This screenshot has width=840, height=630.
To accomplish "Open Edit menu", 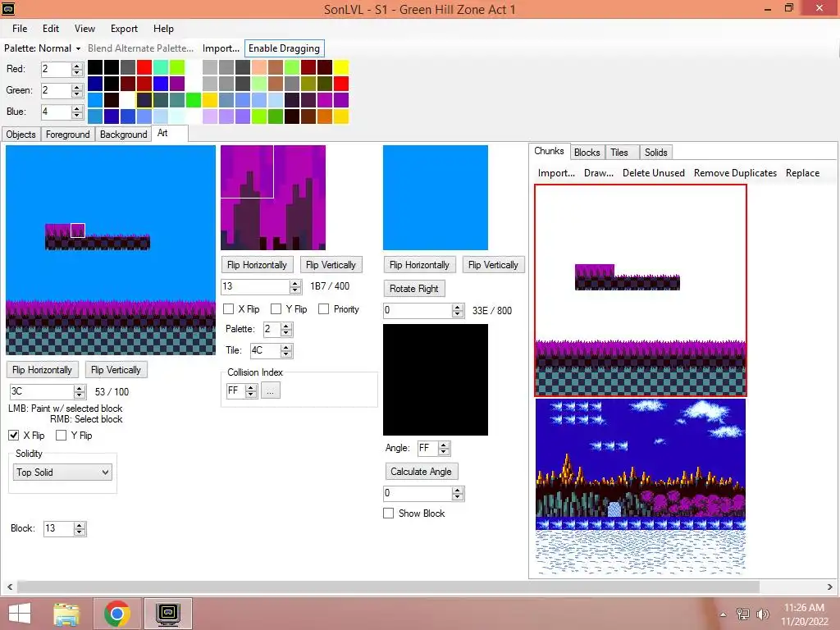I will point(51,29).
